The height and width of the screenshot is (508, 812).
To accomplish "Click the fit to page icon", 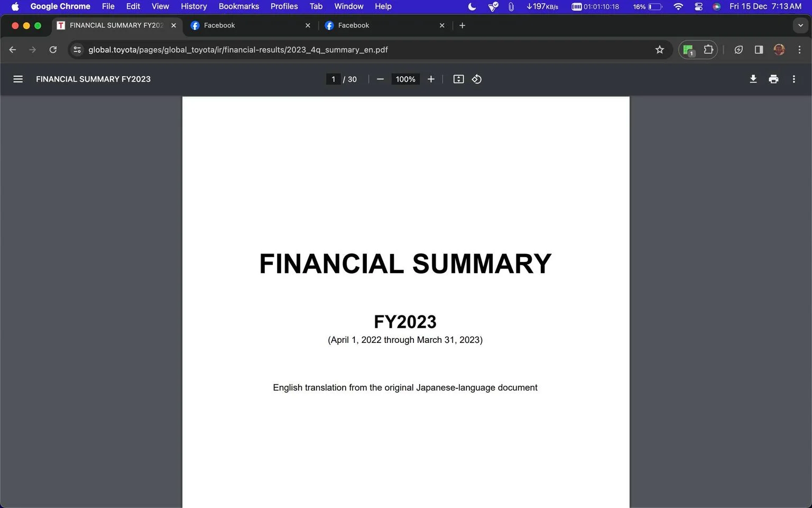I will tap(458, 79).
